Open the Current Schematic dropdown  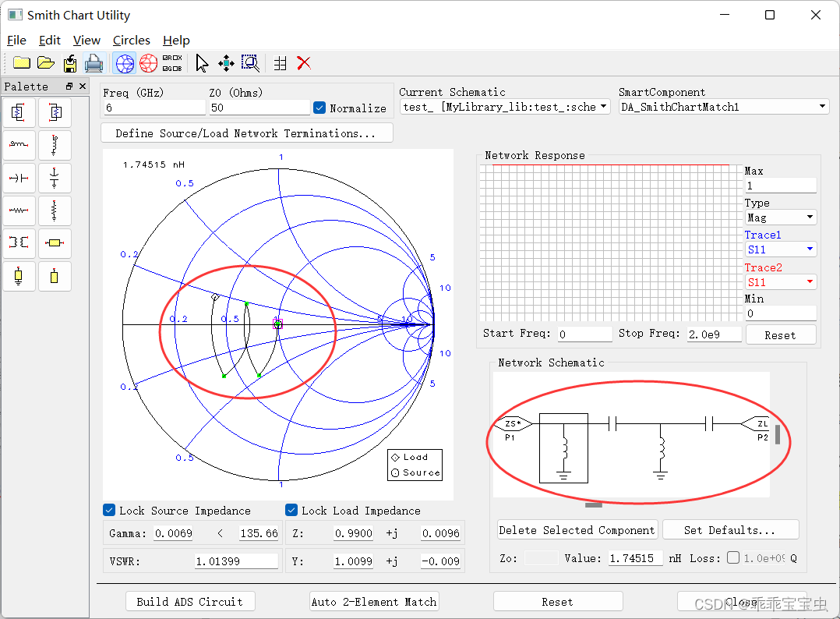[x=505, y=107]
